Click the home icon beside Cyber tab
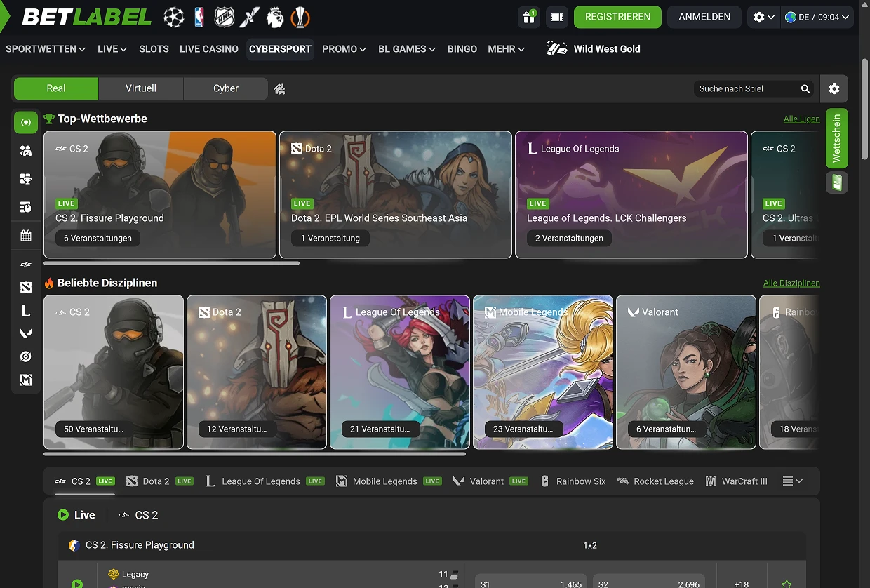The width and height of the screenshot is (870, 588). tap(279, 89)
